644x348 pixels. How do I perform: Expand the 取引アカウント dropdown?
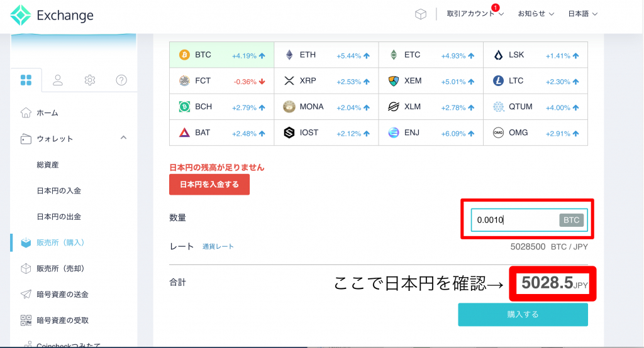point(475,14)
